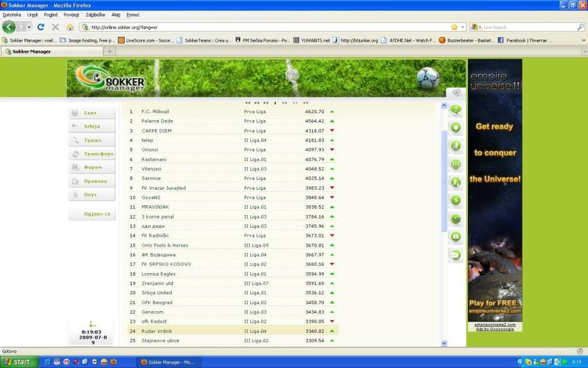Screen dimensions: 588x368
Task: Click the Empire Universe II ad banner
Action: [x=494, y=190]
